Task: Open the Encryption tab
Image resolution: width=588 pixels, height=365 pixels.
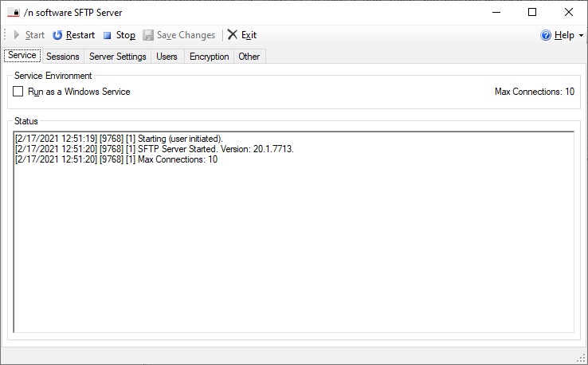Action: point(209,57)
